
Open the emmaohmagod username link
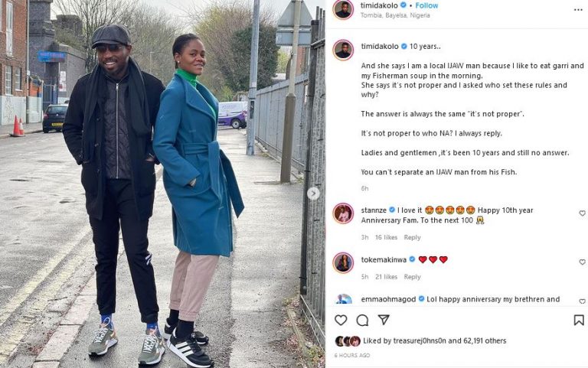[388, 299]
